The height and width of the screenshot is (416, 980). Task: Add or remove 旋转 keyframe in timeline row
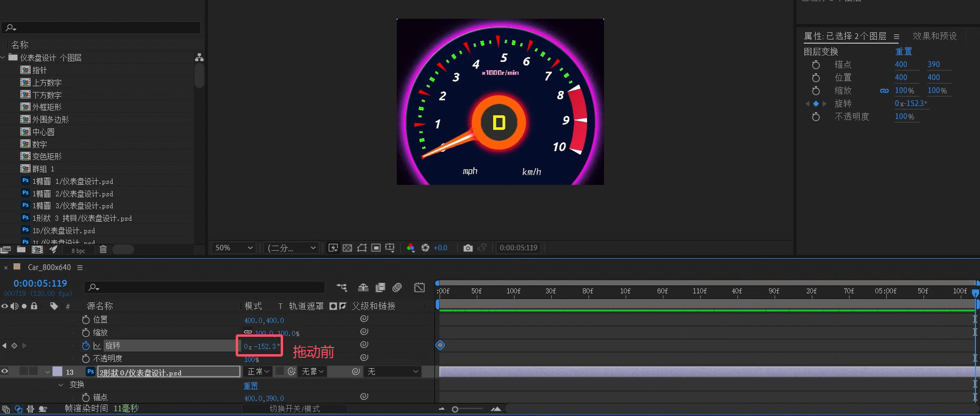coord(14,346)
